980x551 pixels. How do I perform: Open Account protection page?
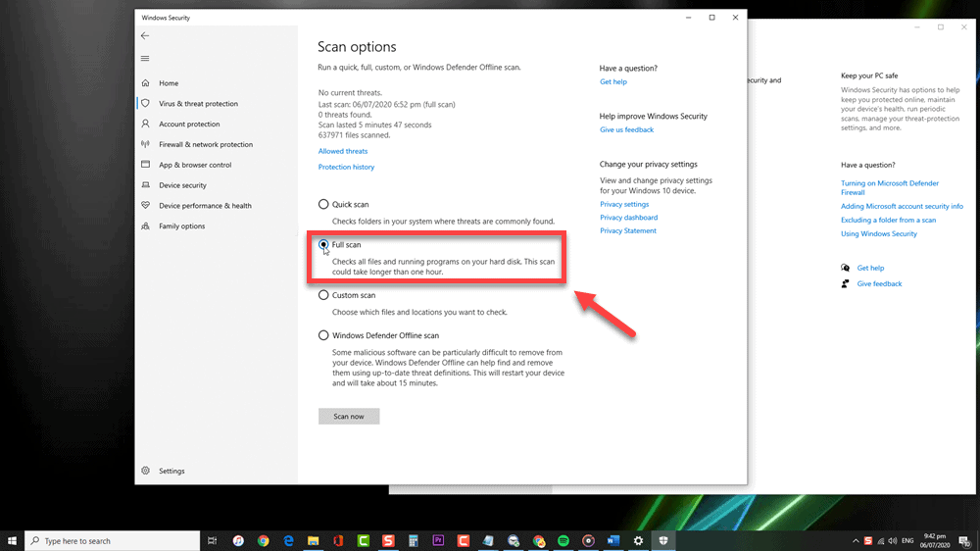189,124
